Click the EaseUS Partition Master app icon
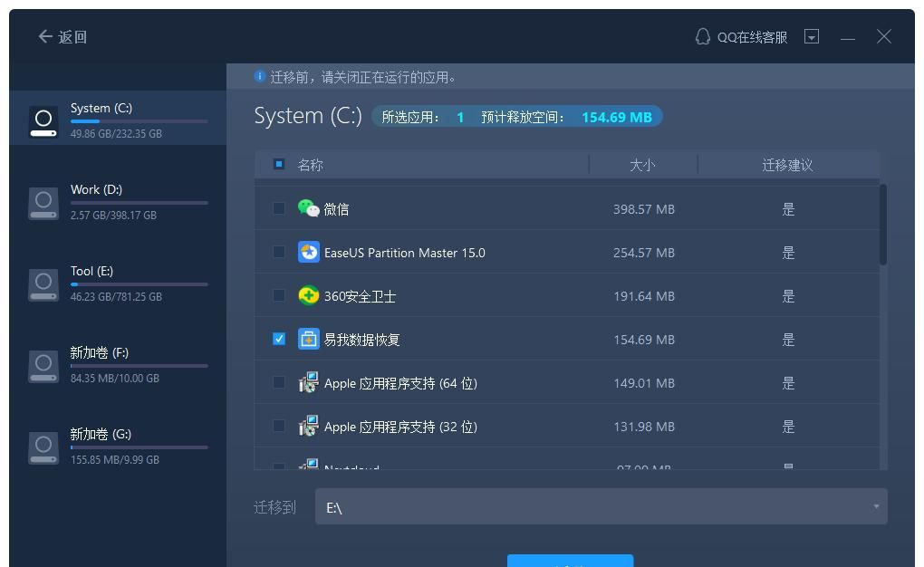Image resolution: width=924 pixels, height=567 pixels. 308,252
